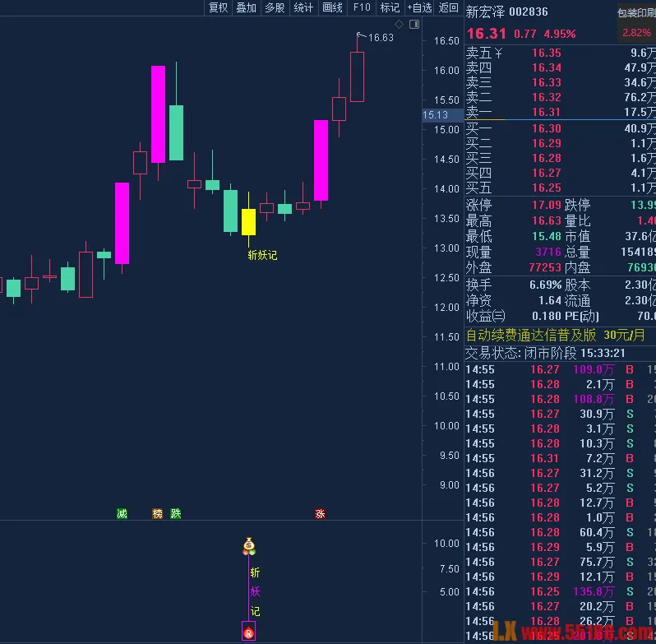
Task: Click the 减 marker icon below chart
Action: (x=122, y=514)
